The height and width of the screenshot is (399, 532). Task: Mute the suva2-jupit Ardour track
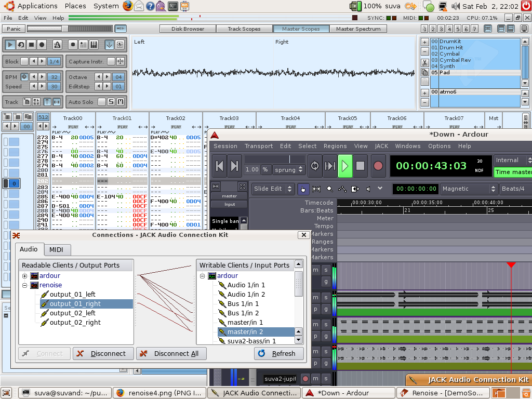coord(315,378)
